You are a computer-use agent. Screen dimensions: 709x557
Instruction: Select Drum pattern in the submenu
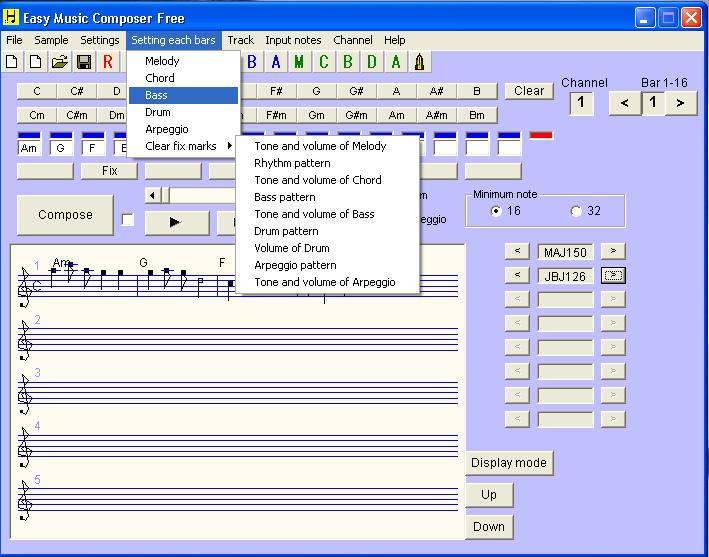click(x=328, y=231)
